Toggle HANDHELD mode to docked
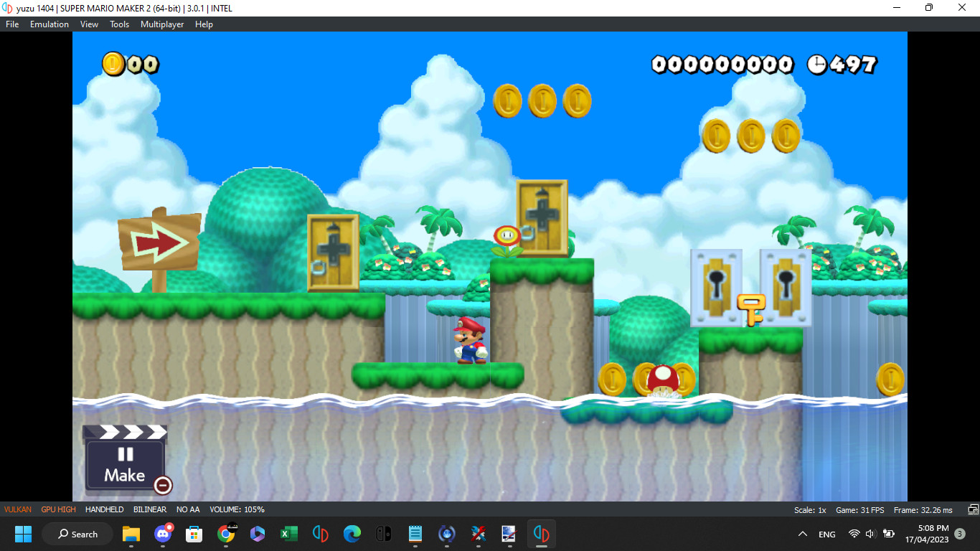 [105, 509]
